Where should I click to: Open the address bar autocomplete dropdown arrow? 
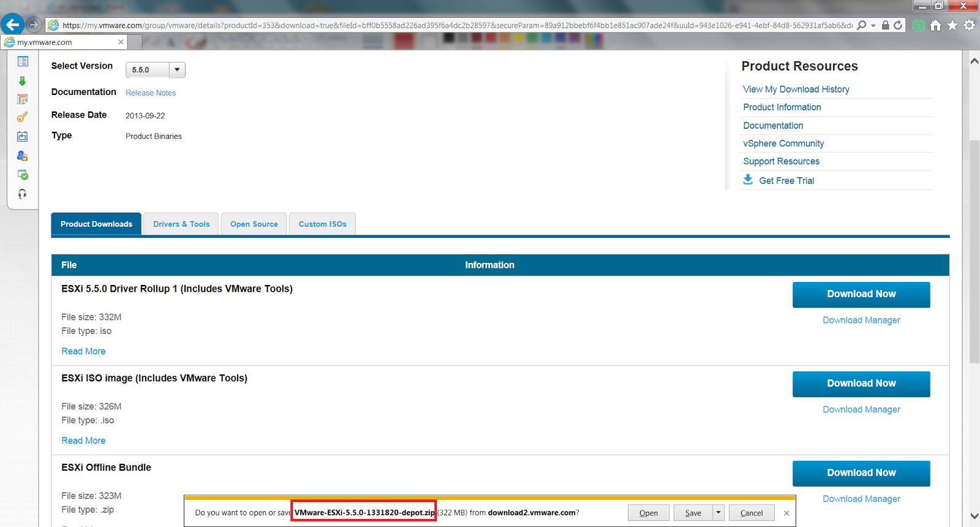pos(873,26)
